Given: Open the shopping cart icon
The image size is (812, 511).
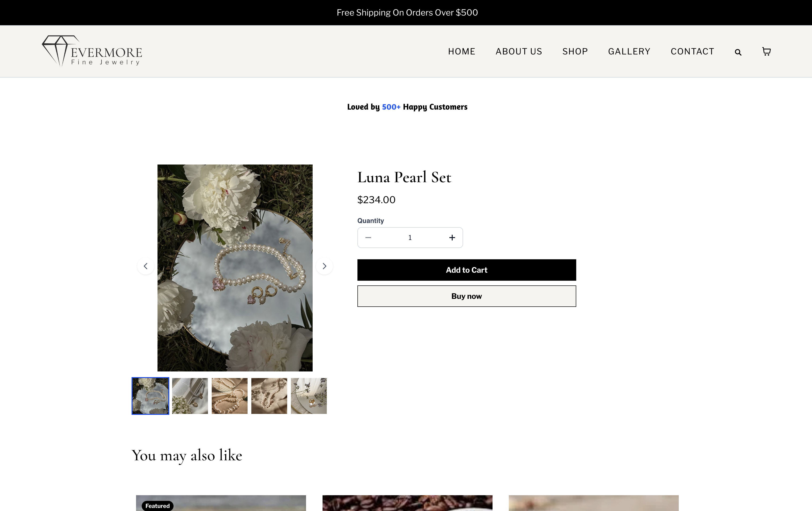Looking at the screenshot, I should [x=766, y=52].
